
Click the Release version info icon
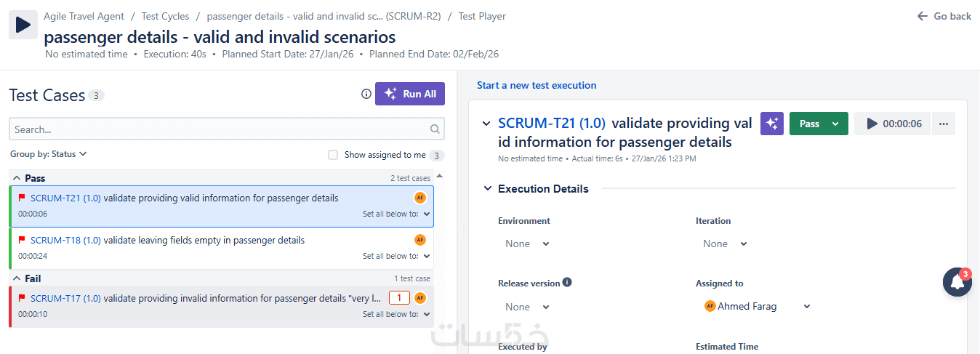click(567, 282)
